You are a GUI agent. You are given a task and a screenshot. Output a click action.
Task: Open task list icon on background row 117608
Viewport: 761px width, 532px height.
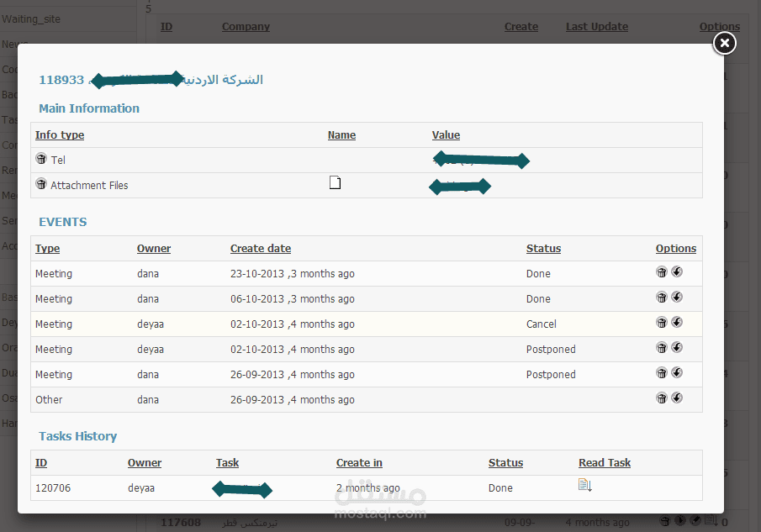[711, 520]
